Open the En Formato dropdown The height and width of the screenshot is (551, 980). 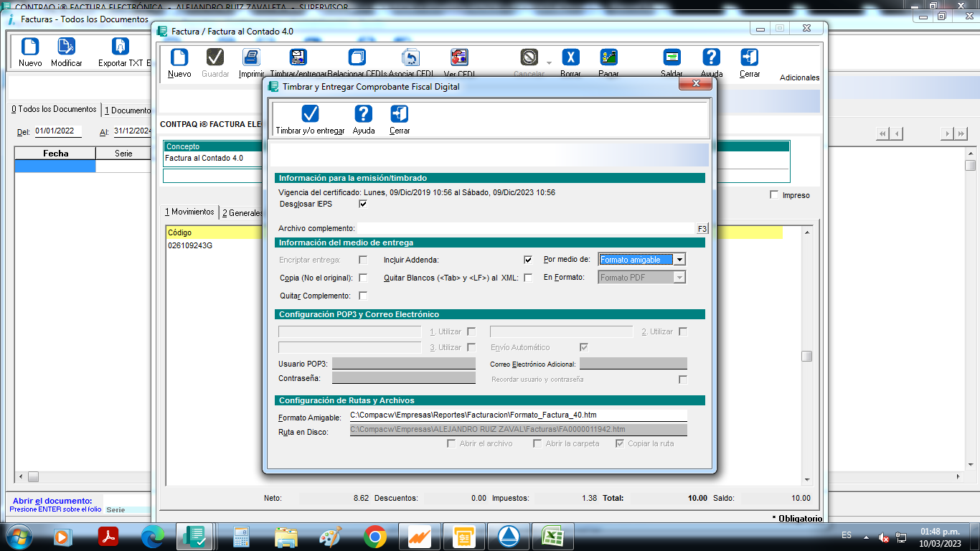(680, 278)
